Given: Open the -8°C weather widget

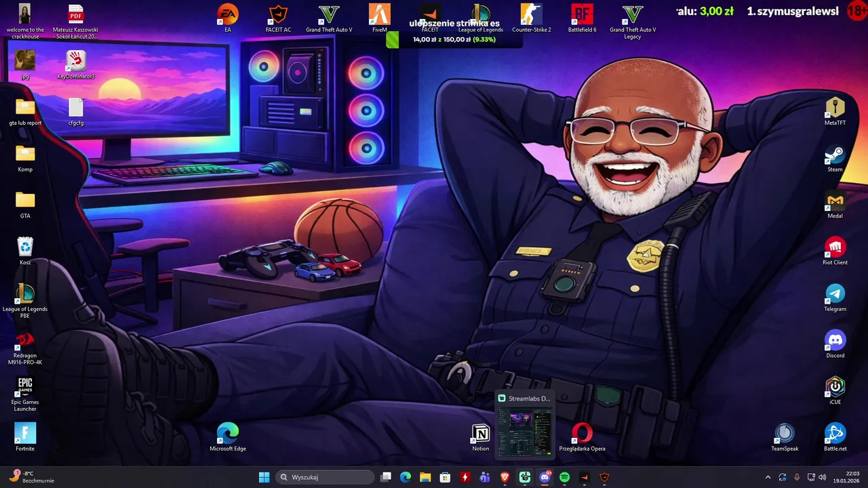Looking at the screenshot, I should click(32, 477).
